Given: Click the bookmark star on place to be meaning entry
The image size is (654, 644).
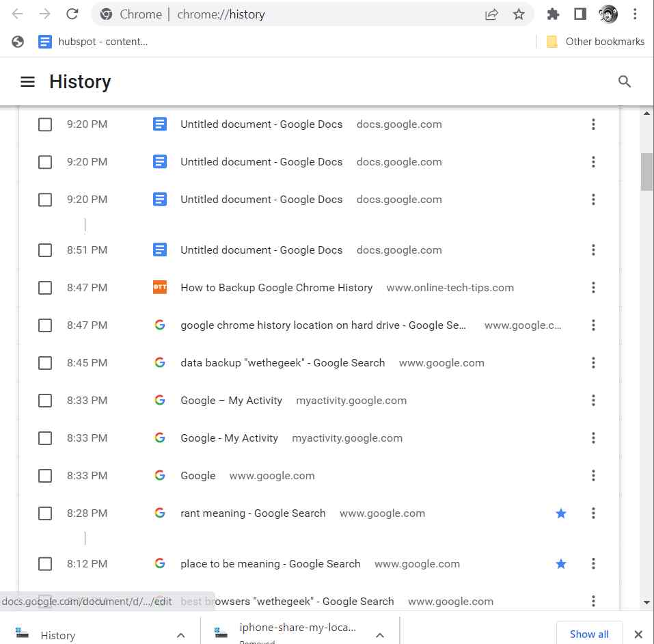Looking at the screenshot, I should tap(561, 563).
